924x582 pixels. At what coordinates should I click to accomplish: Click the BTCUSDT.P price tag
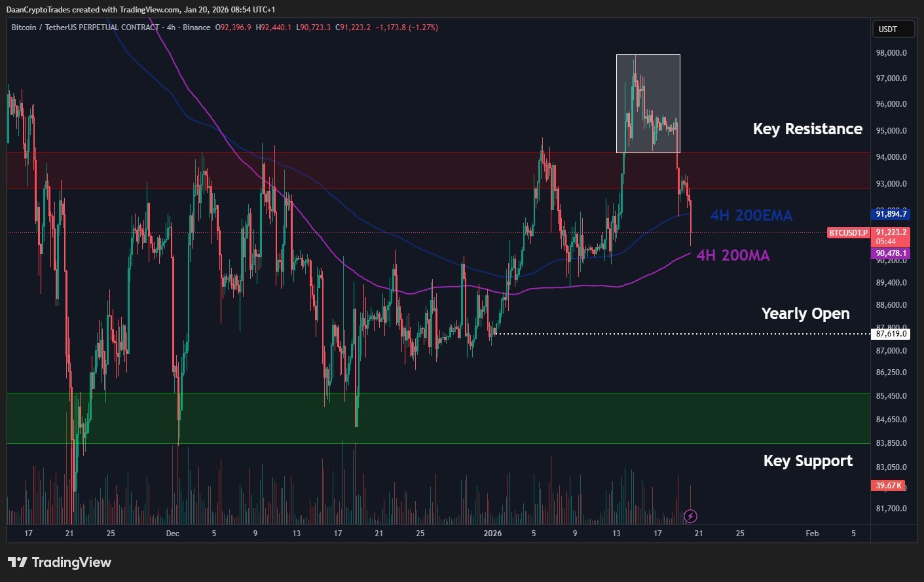(848, 233)
